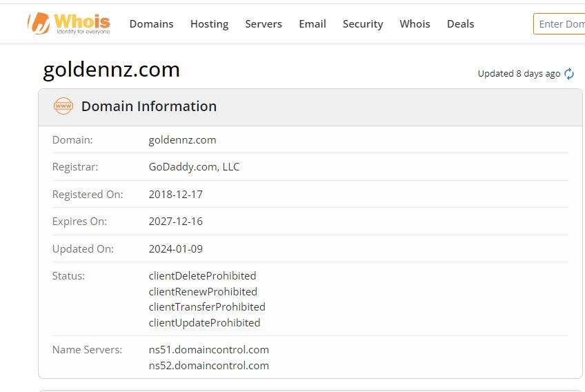Open the Whois nav item
The width and height of the screenshot is (585, 392).
(x=415, y=24)
